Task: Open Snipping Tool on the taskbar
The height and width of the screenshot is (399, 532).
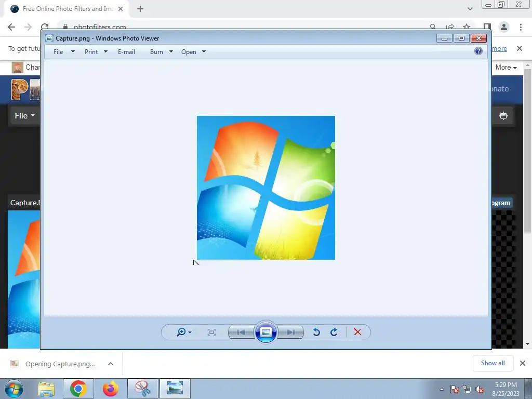Action: pyautogui.click(x=143, y=389)
